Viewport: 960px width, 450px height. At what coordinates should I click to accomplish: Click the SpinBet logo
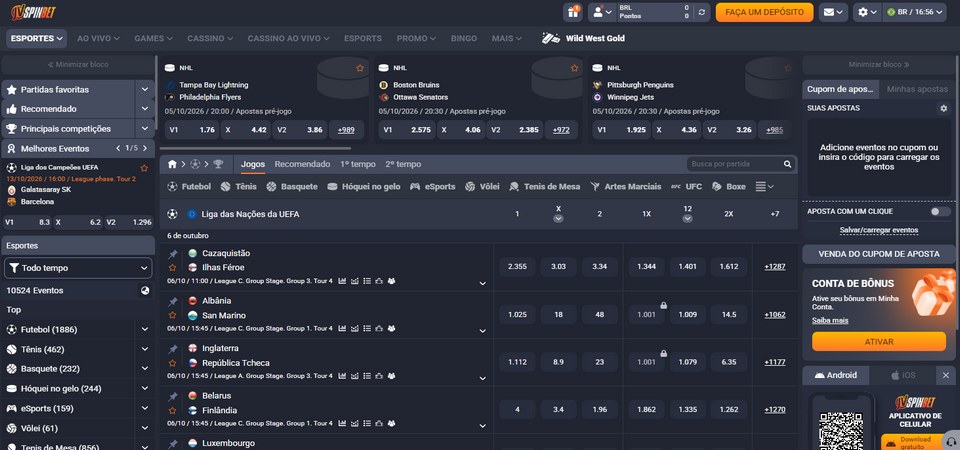click(34, 12)
